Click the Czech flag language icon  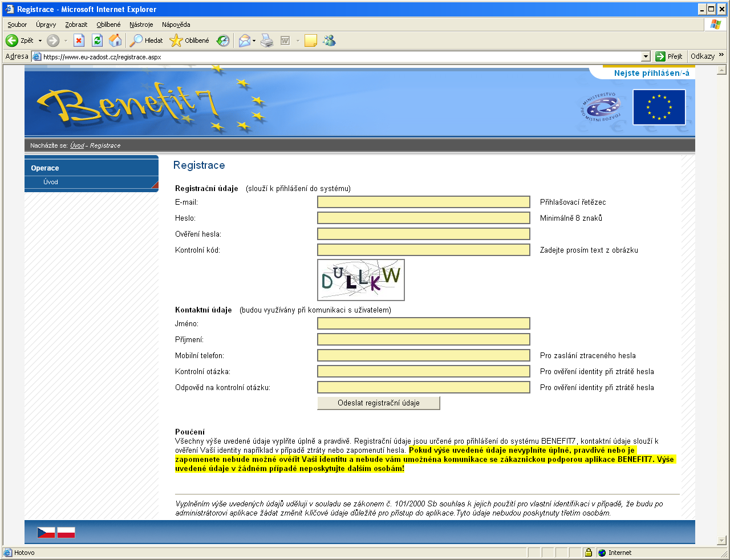[46, 532]
